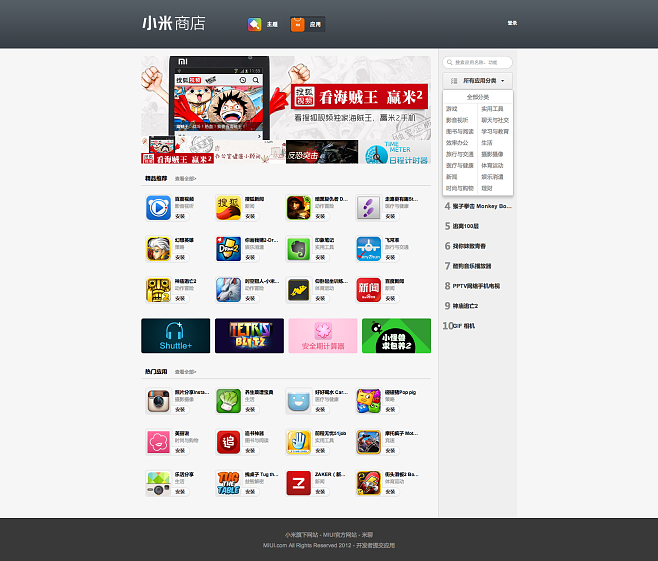658x561 pixels.
Task: Select 学习与教育 category from the menu
Action: [495, 131]
